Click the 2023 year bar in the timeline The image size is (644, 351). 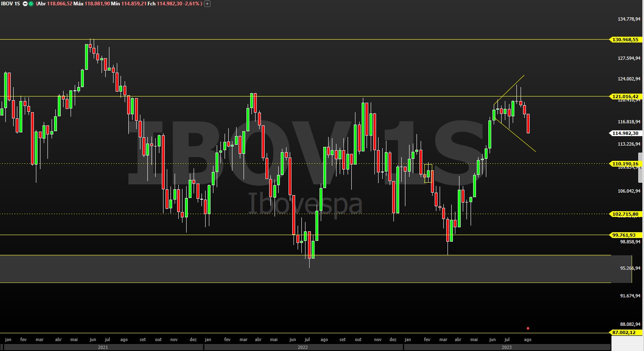pos(507,347)
